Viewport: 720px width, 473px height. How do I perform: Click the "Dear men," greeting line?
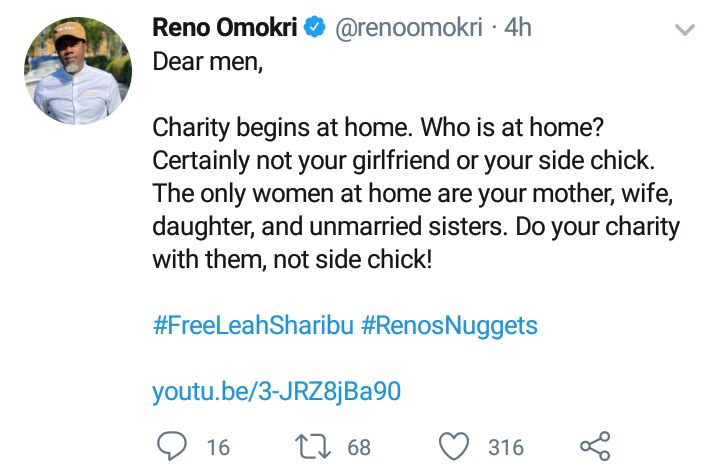point(201,62)
